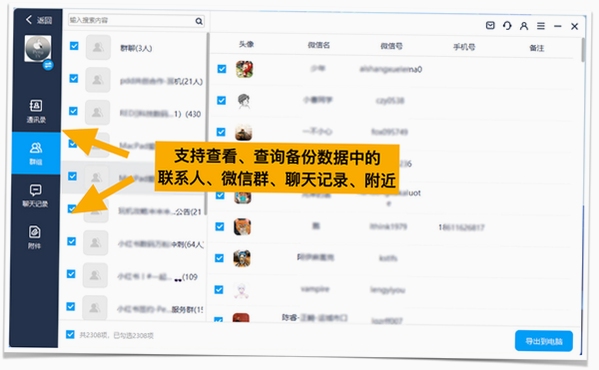Minimize the window
The width and height of the screenshot is (599, 370).
click(557, 26)
